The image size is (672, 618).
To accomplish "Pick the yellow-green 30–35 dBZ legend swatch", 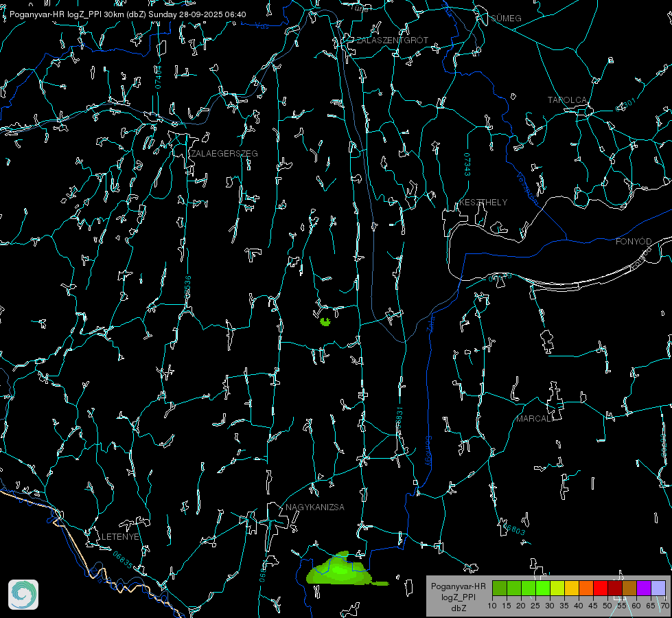I will [x=557, y=588].
